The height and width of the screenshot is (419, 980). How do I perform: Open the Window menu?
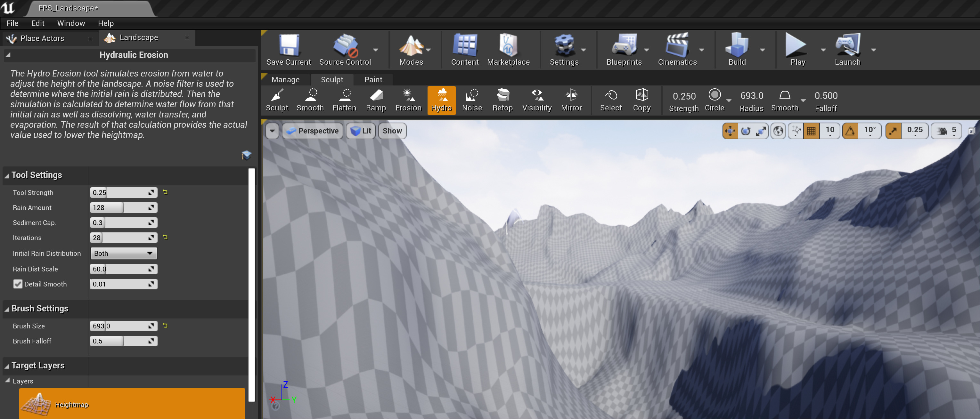[x=71, y=23]
